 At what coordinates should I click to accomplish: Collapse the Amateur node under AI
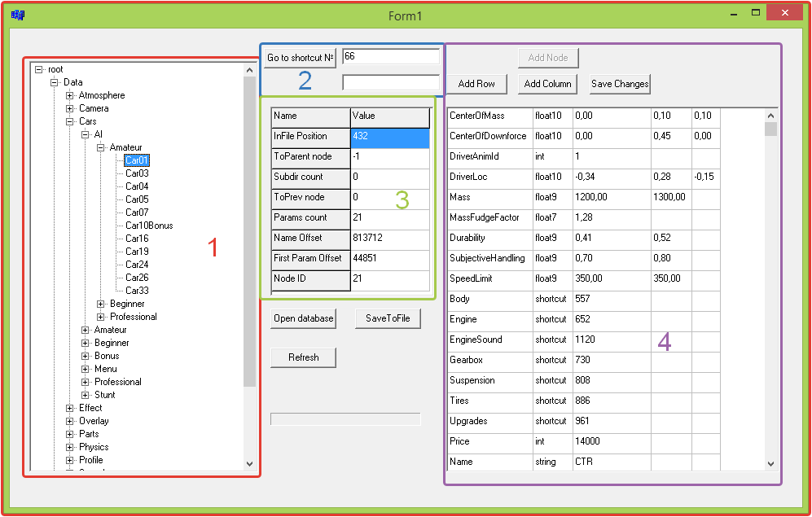point(100,147)
